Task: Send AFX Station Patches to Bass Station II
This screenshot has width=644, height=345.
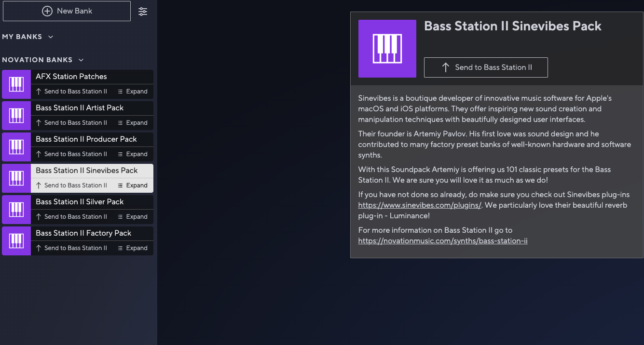Action: [71, 92]
